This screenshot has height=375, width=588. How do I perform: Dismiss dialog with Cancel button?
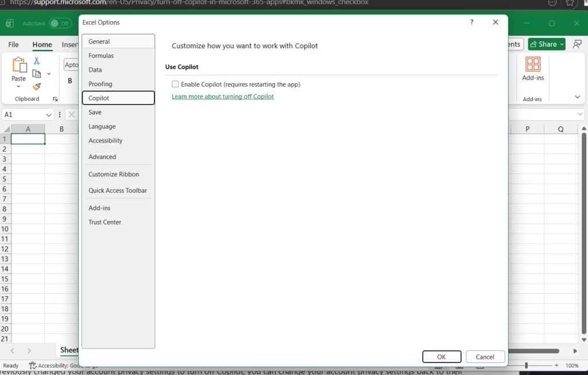[x=485, y=357]
